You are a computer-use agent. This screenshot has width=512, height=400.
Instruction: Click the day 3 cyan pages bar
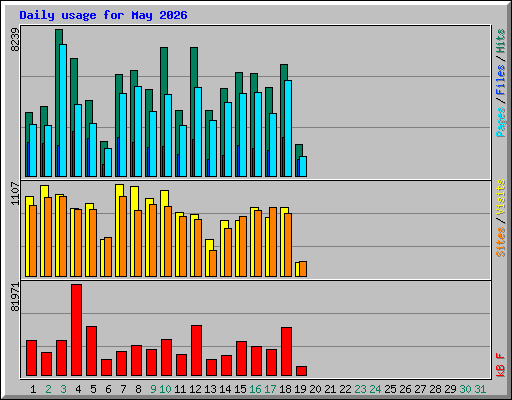click(63, 110)
